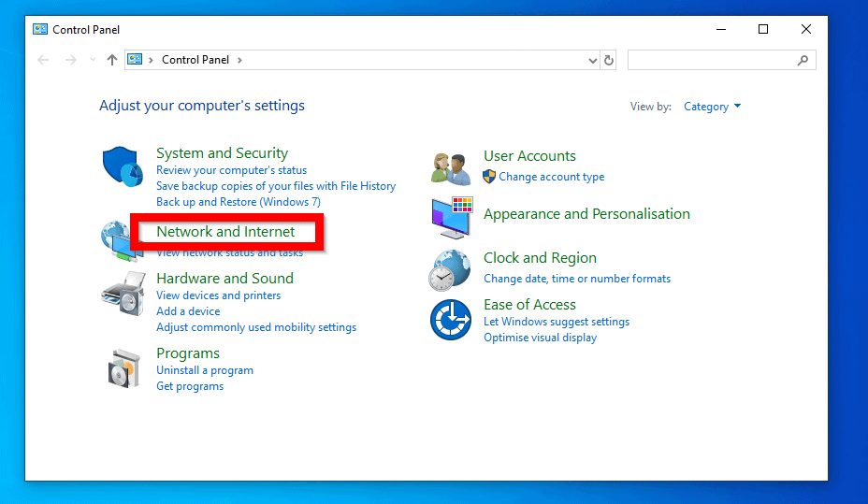Open Clock and Region category
868x504 pixels.
[540, 258]
